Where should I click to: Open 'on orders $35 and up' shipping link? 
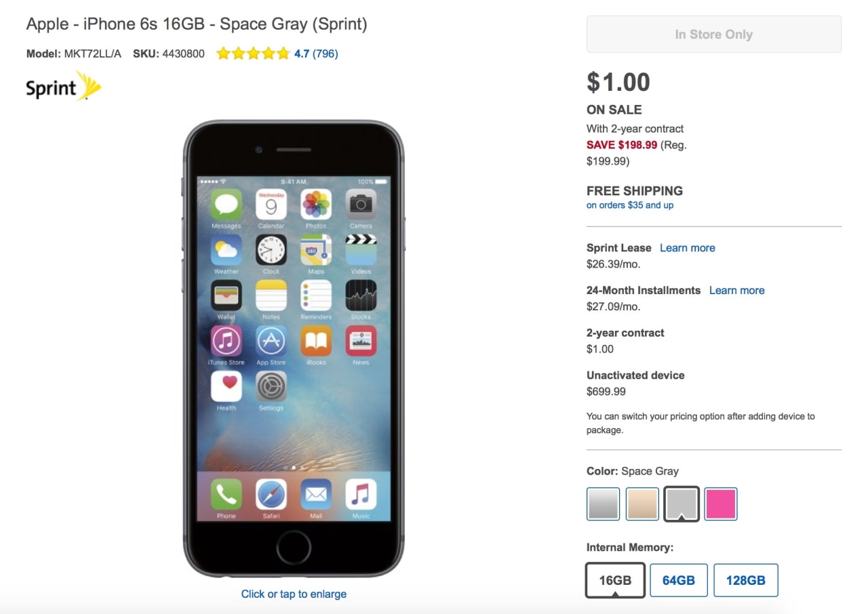(x=630, y=205)
